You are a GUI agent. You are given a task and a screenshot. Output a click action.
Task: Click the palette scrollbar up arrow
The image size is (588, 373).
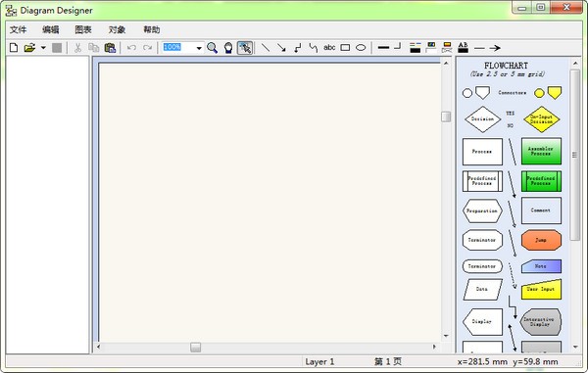[x=575, y=64]
